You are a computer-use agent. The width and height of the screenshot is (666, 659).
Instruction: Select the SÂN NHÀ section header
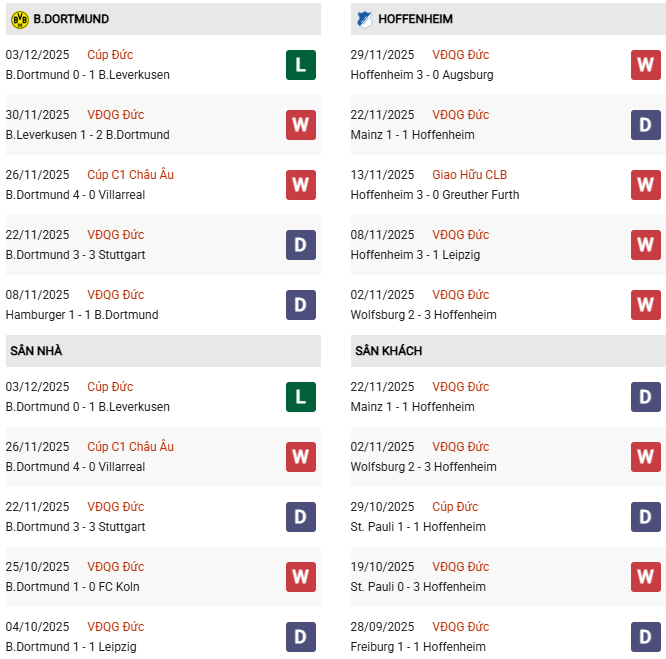[x=36, y=351]
